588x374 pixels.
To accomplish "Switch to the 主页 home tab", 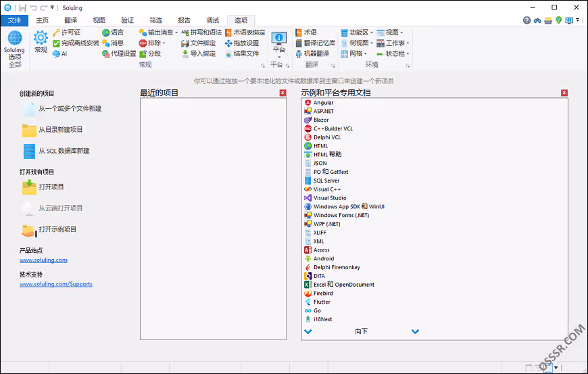I will [42, 20].
